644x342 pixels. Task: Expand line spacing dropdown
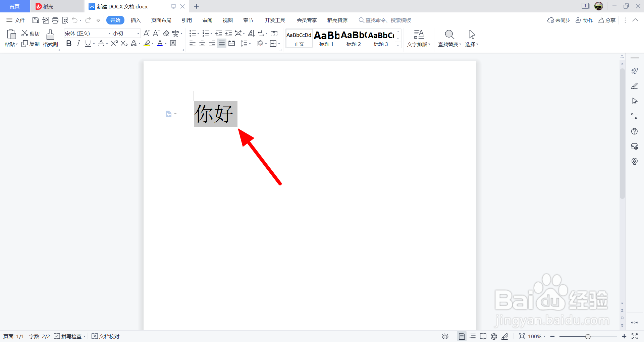tap(250, 44)
